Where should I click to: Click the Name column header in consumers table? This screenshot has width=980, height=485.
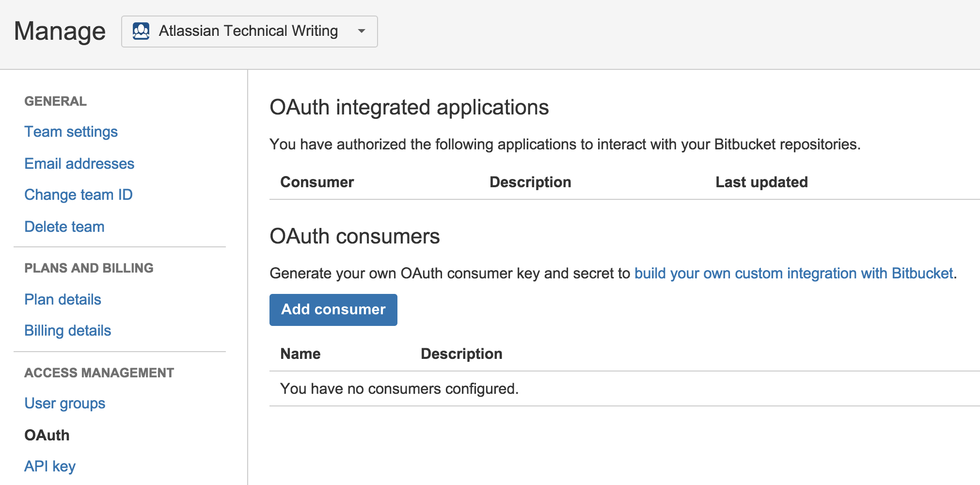tap(300, 354)
